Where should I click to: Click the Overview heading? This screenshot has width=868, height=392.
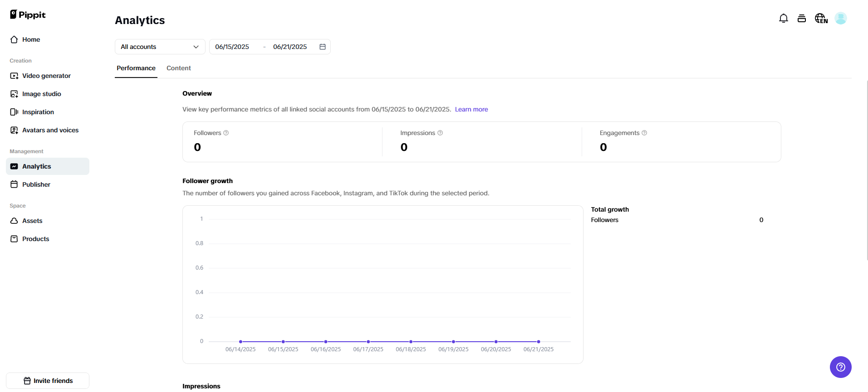197,93
